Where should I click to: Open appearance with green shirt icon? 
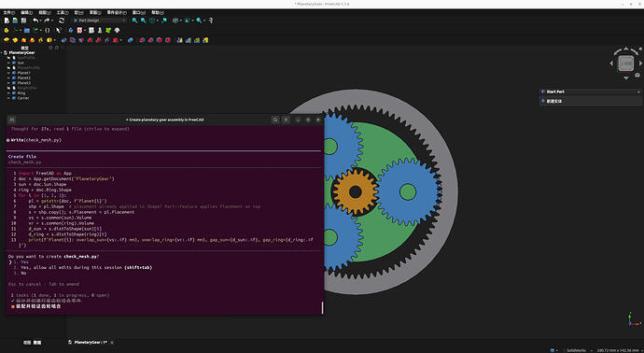(108, 31)
